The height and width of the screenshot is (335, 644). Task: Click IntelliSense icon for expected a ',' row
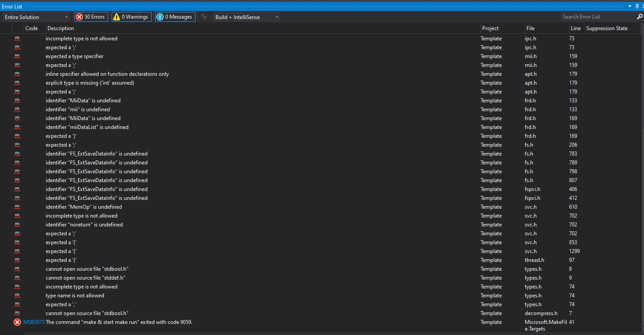[17, 304]
